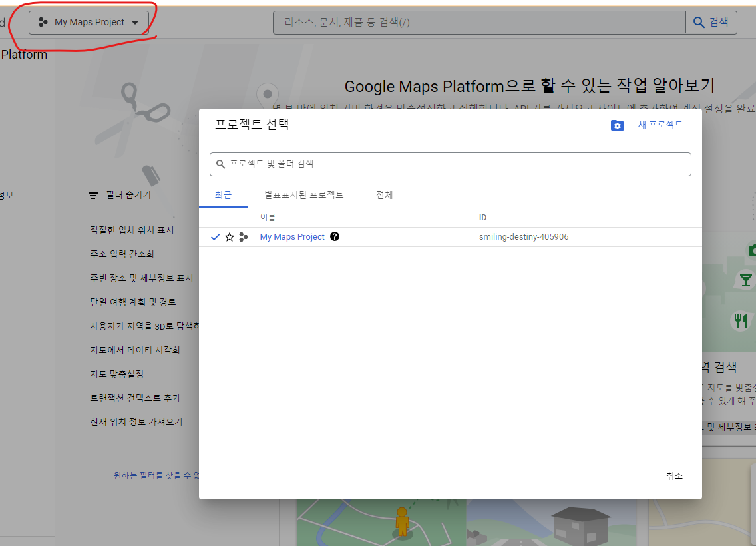Select project ID smiling-destiny-405906 text
This screenshot has height=546, width=756.
[x=524, y=237]
